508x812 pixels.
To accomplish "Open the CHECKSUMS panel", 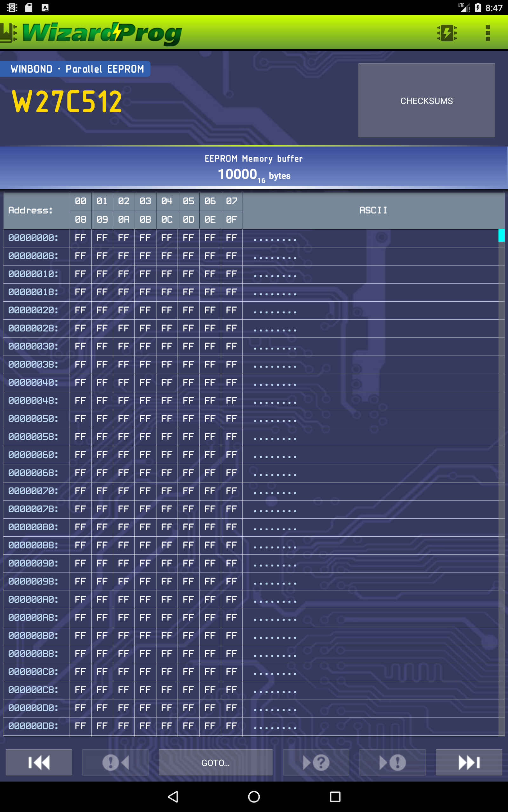I will (x=426, y=100).
